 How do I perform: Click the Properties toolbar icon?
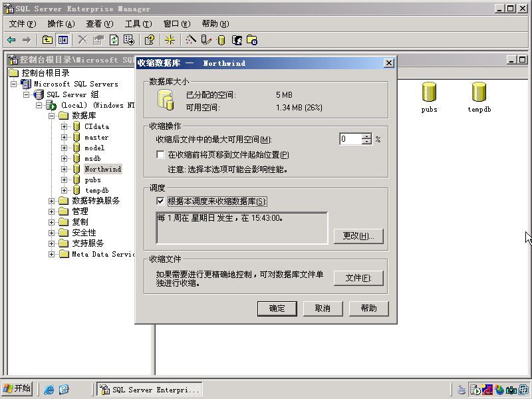pos(98,40)
